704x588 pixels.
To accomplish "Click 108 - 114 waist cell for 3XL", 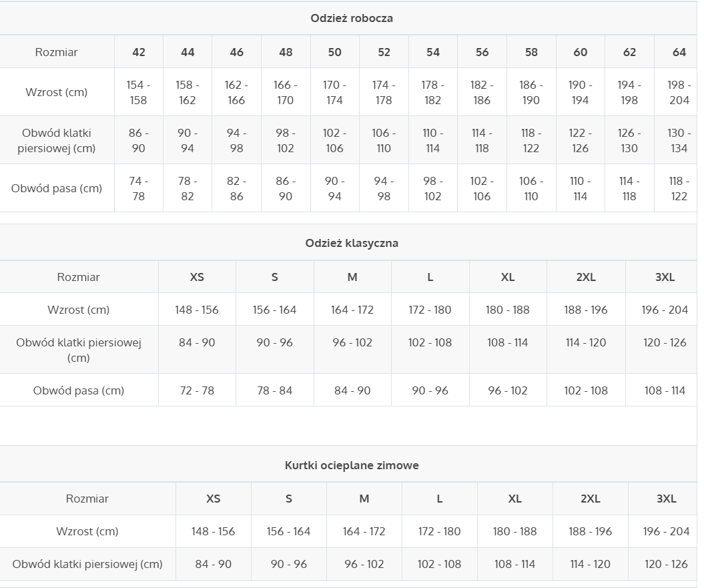I will [665, 390].
